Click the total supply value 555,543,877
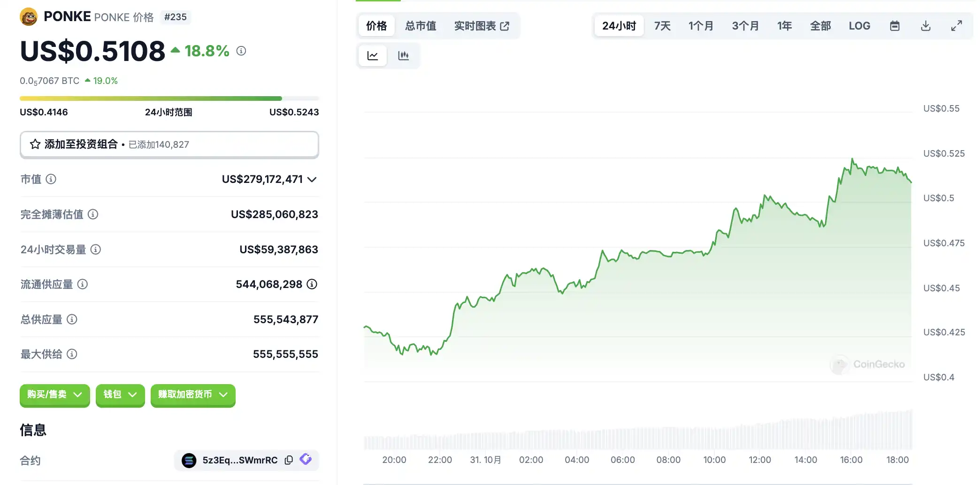This screenshot has width=980, height=485. [286, 319]
